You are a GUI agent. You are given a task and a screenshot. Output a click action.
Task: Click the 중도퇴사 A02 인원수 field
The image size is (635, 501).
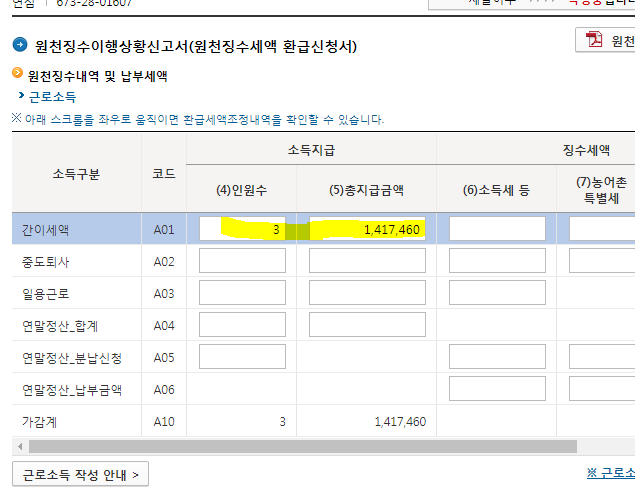coord(242,261)
